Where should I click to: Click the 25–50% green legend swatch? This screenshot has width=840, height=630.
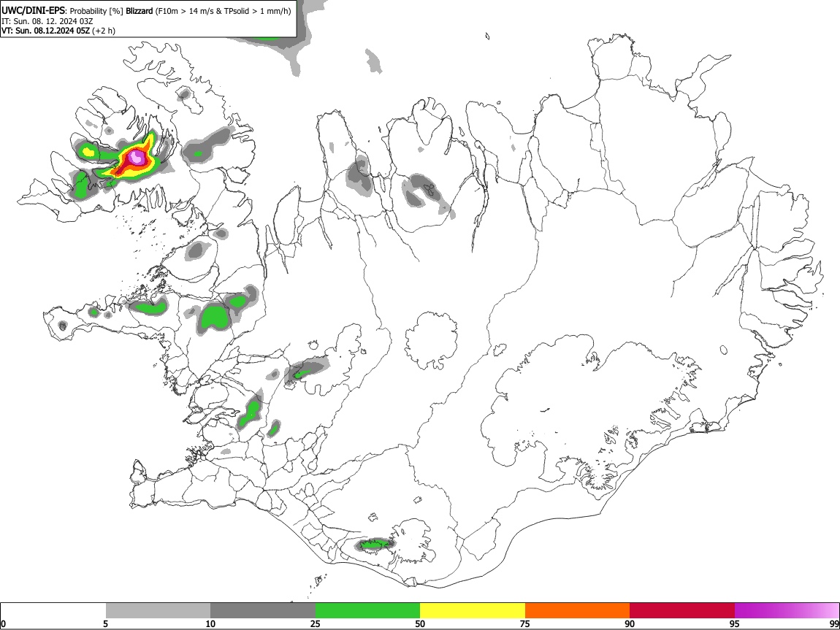[367, 610]
